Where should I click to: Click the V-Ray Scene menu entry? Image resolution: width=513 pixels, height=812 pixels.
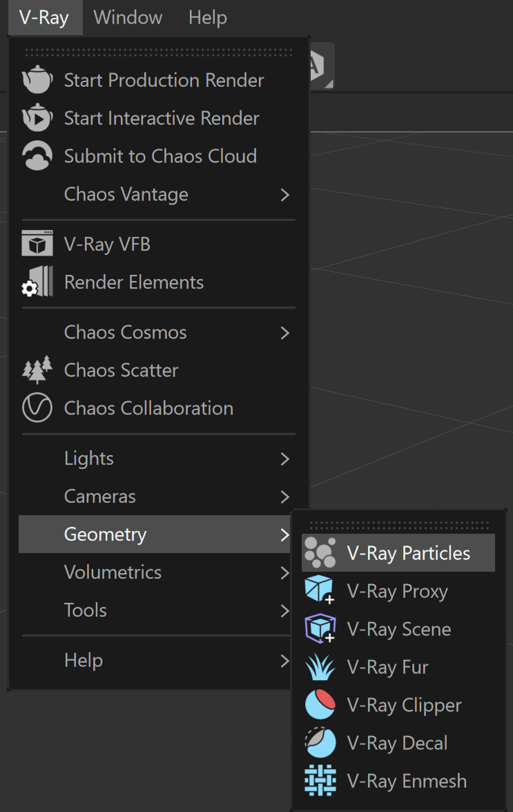[x=398, y=628]
